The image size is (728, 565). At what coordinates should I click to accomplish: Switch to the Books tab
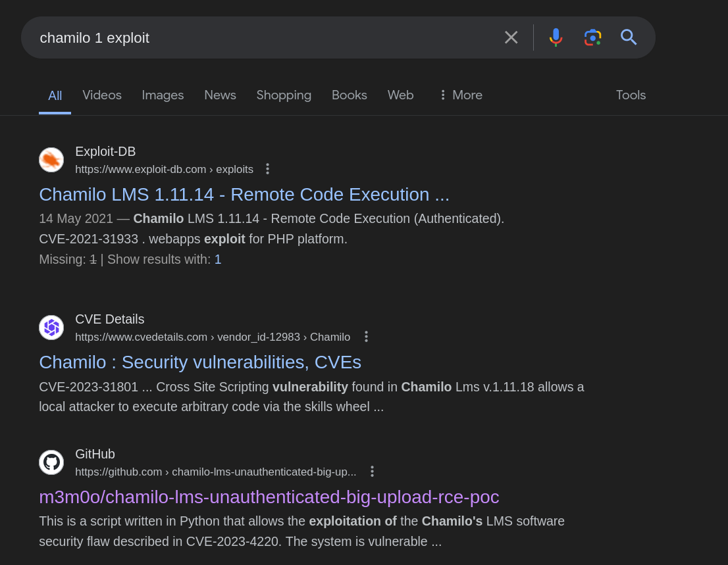click(349, 95)
